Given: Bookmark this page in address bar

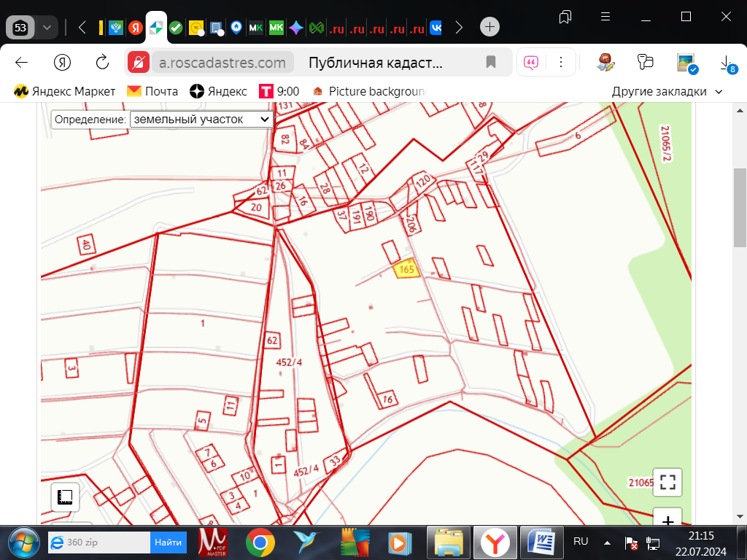Looking at the screenshot, I should point(491,62).
